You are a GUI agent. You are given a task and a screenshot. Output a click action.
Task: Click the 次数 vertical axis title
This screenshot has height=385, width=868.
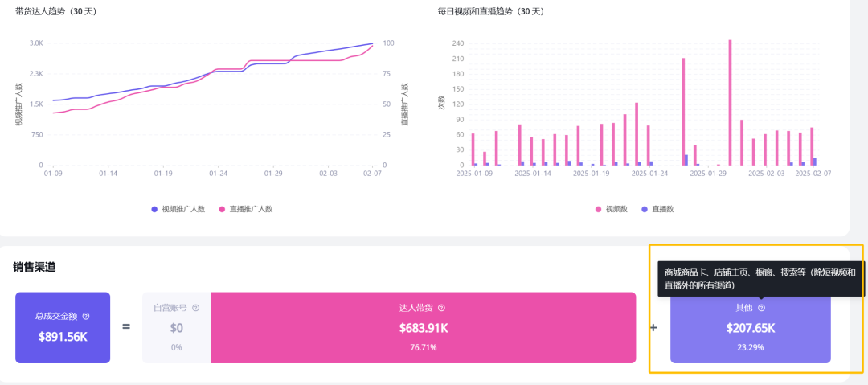tap(442, 103)
